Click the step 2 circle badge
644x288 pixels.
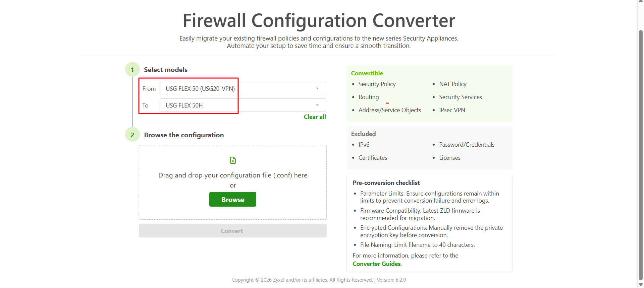[x=132, y=135]
